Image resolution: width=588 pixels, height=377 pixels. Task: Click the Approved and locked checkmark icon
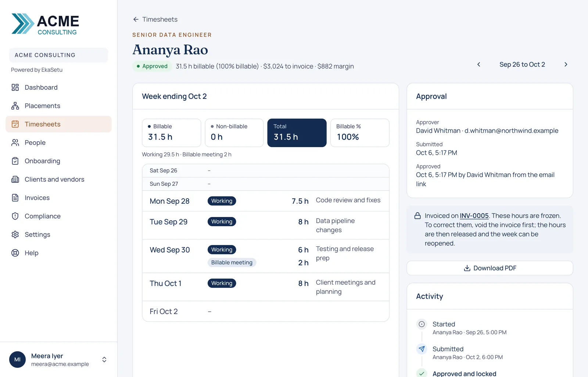[x=422, y=373]
